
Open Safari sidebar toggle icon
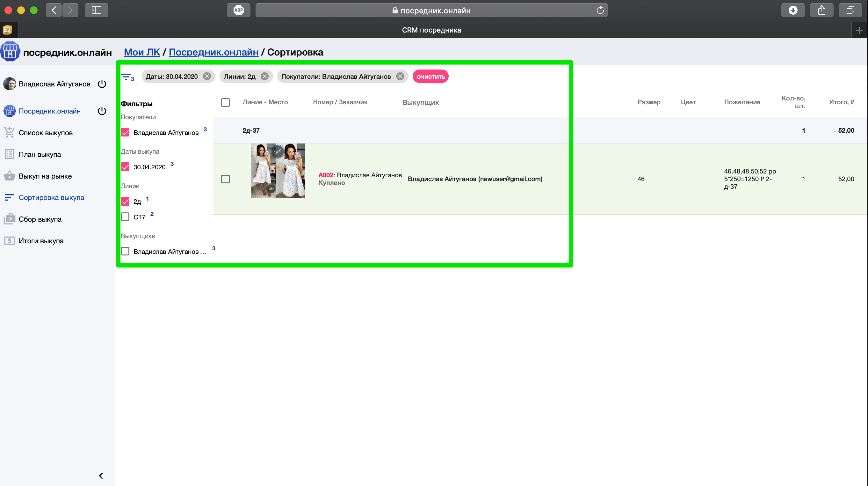96,10
